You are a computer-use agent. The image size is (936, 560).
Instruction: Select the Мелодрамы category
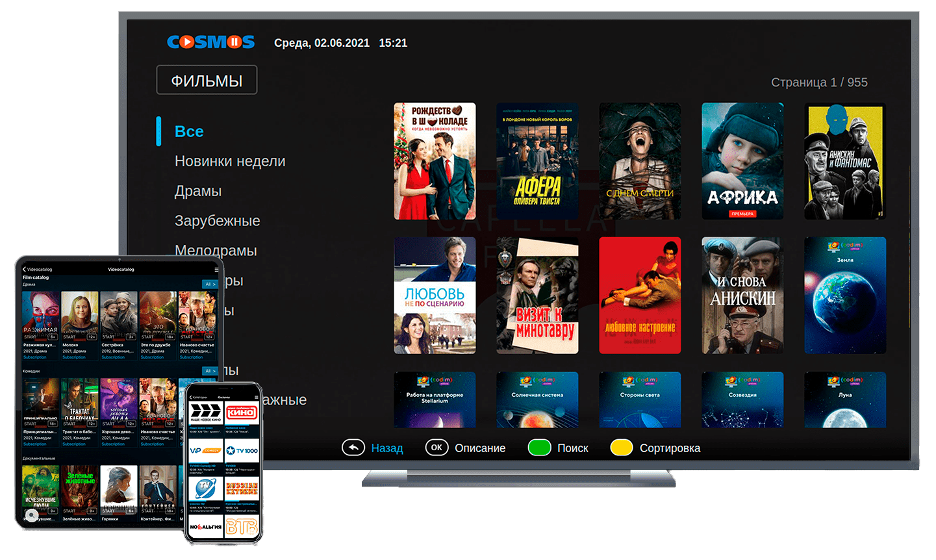click(x=216, y=251)
